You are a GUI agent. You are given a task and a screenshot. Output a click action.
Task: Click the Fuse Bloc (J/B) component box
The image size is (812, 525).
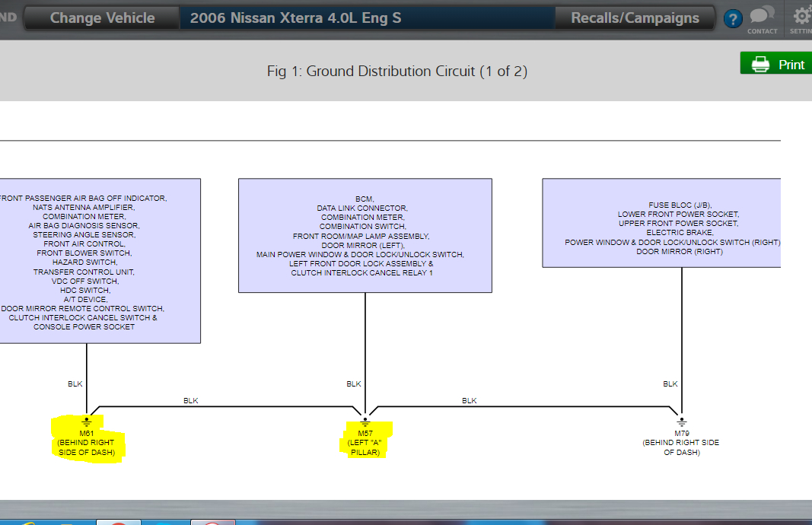[x=661, y=223]
